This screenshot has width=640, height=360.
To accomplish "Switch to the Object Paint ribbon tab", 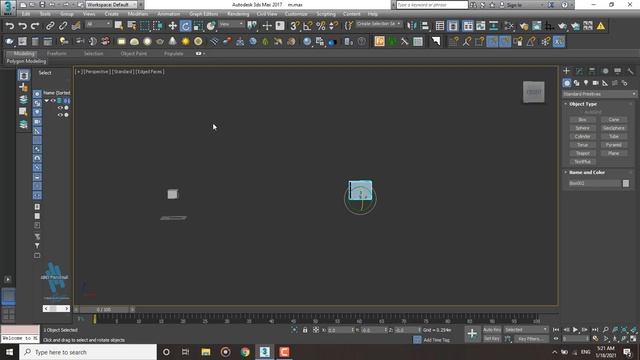I will point(134,53).
